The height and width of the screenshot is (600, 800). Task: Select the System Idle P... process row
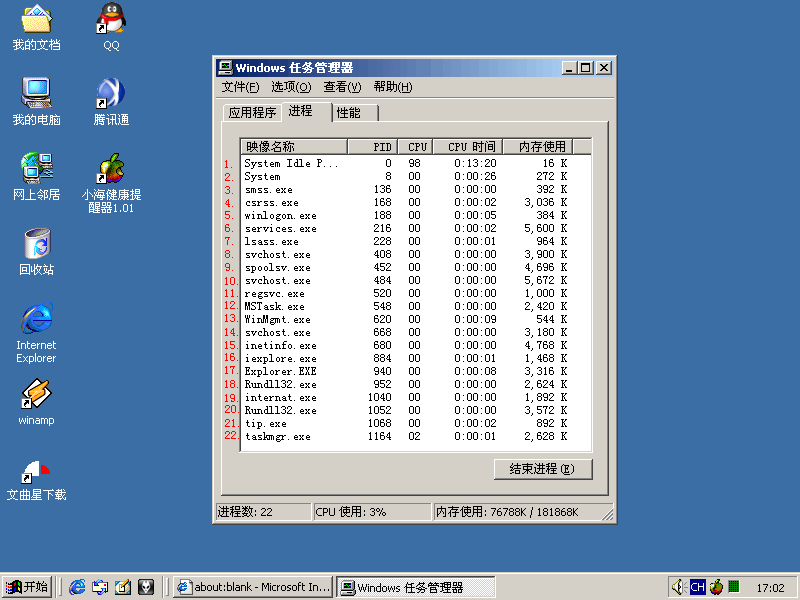(416, 163)
